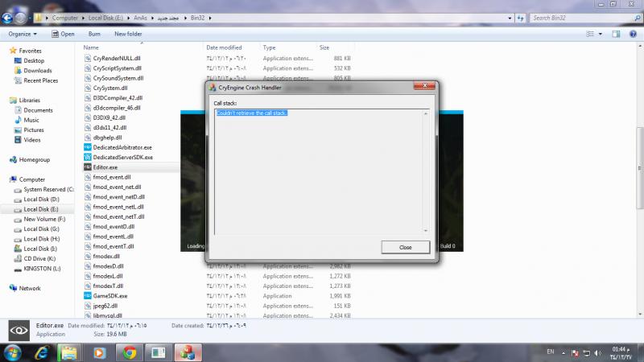
Task: Select dbghelp.dll file
Action: tap(107, 138)
